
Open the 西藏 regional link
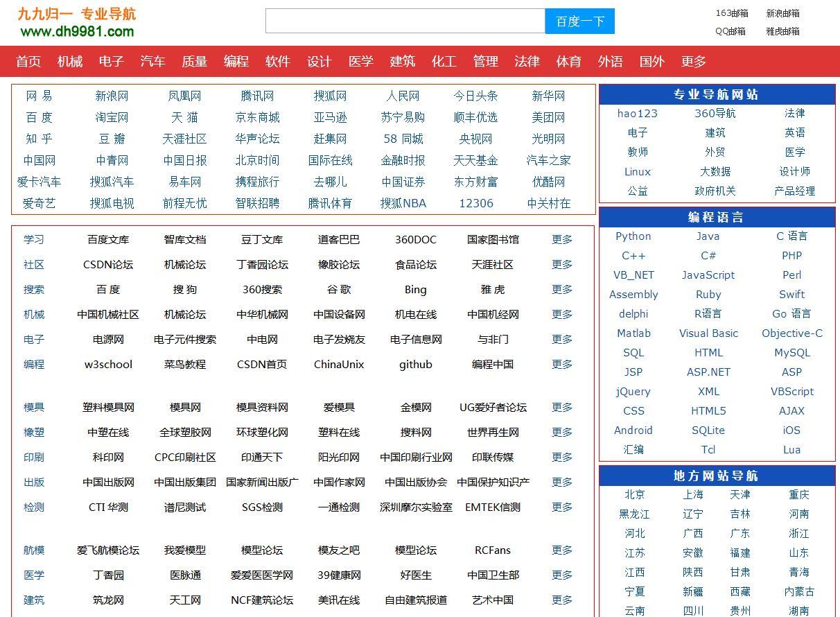pos(740,591)
